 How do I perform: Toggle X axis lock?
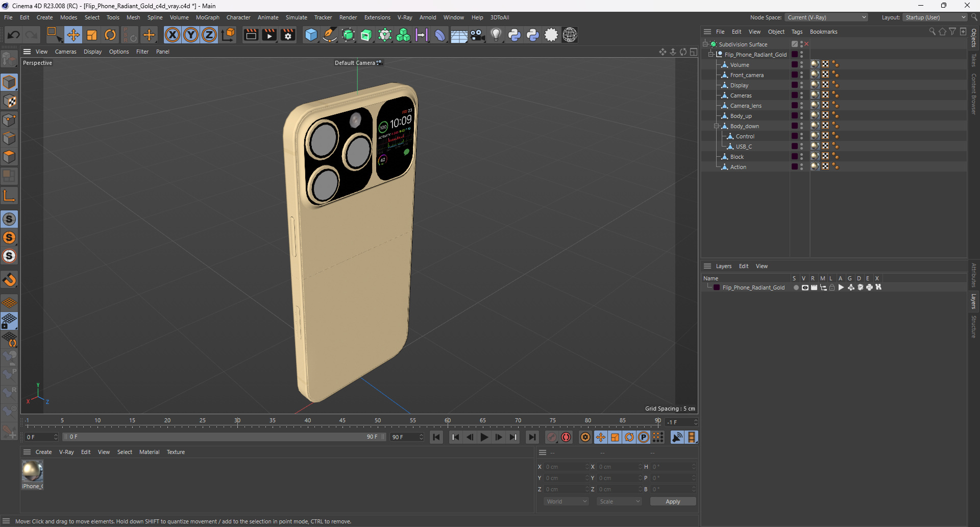(x=173, y=35)
